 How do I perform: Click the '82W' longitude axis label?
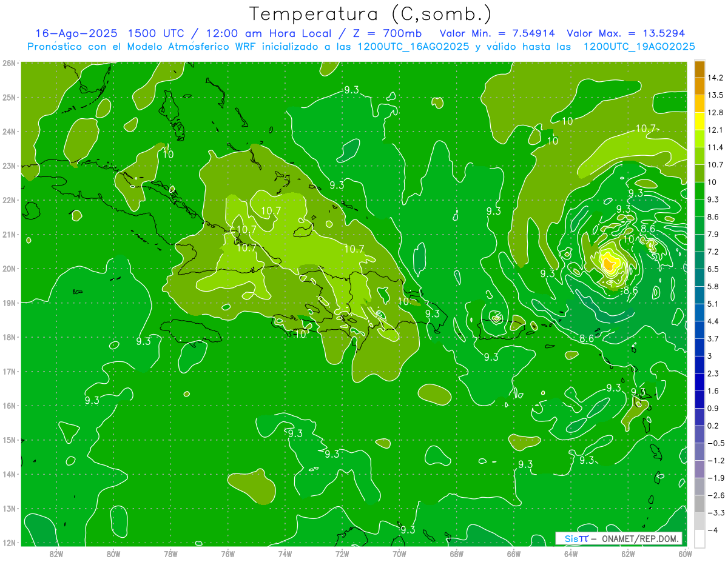click(56, 553)
